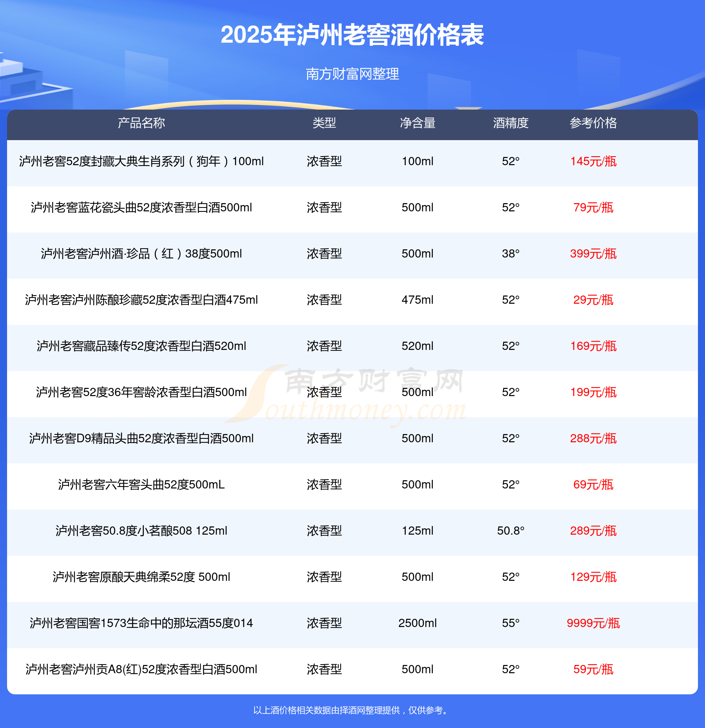
Task: Click product name "泸州老窖原酿天典绵柔52度 500ml"
Action: [x=141, y=577]
